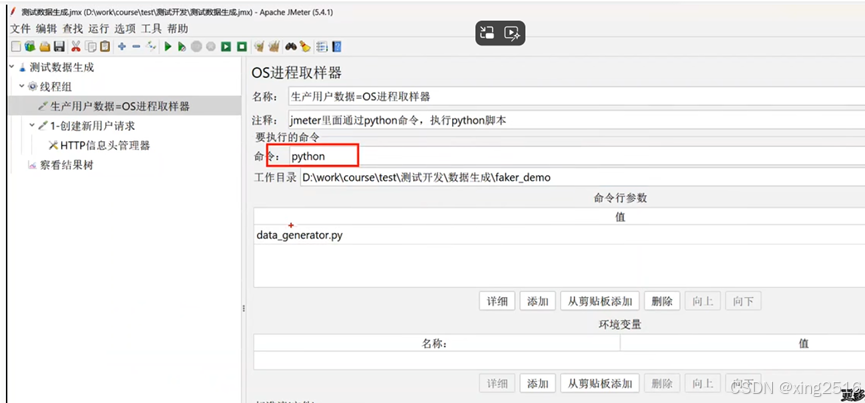Open the 查找 menu
This screenshot has width=865, height=403.
tap(72, 29)
